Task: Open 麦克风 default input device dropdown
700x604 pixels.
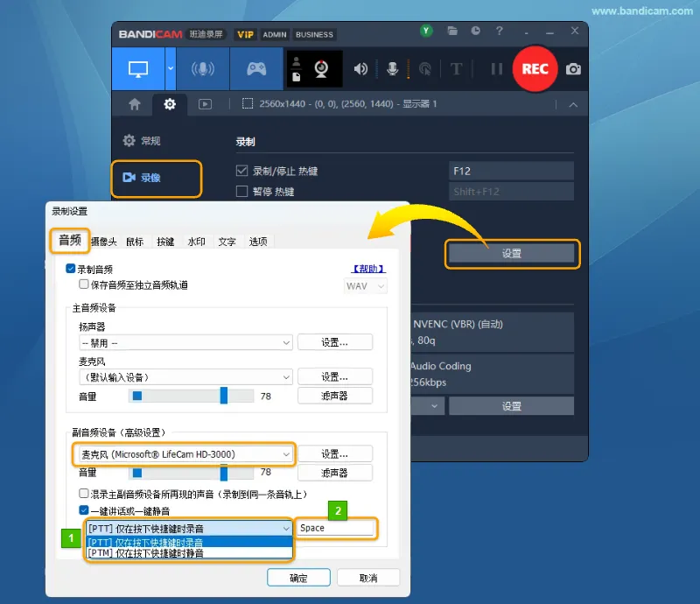Action: tap(185, 377)
